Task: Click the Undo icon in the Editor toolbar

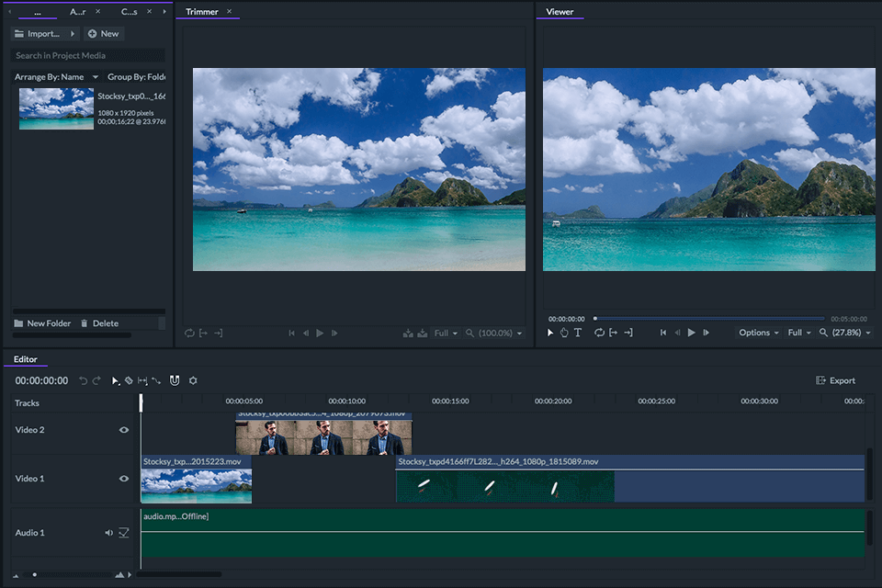Action: (x=85, y=380)
